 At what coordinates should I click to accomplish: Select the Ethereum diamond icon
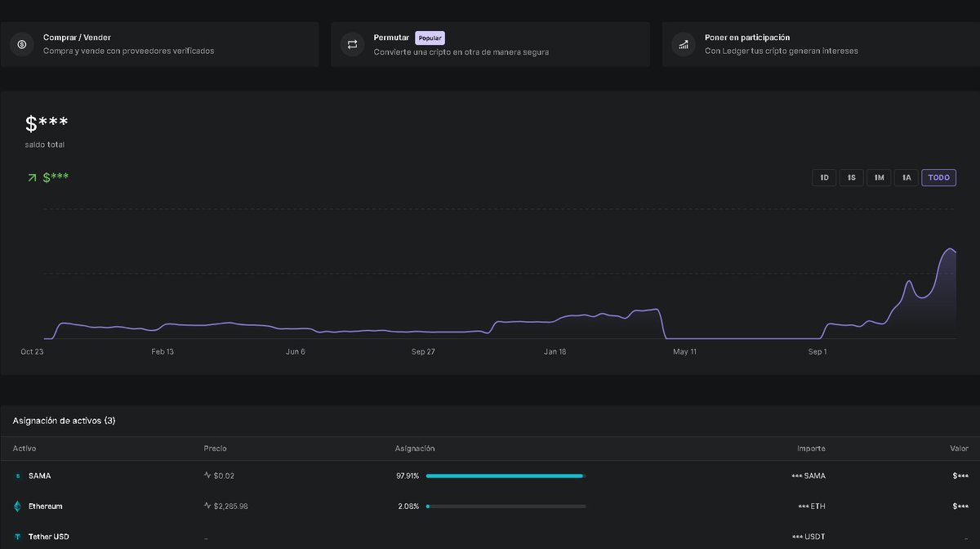coord(18,506)
